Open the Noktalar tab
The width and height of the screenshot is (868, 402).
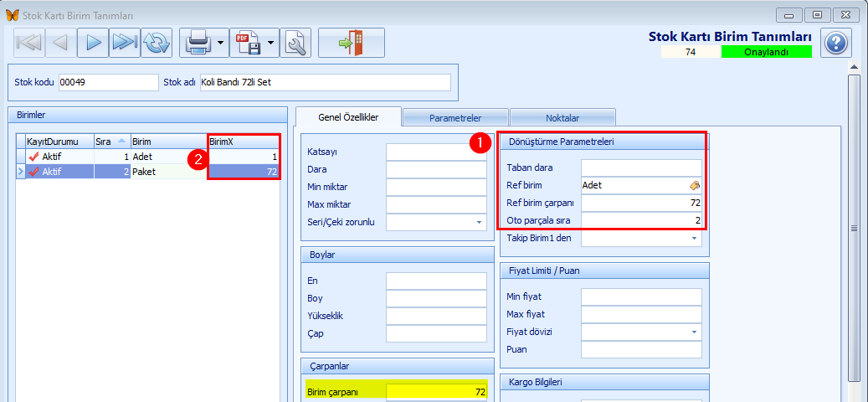tap(562, 118)
